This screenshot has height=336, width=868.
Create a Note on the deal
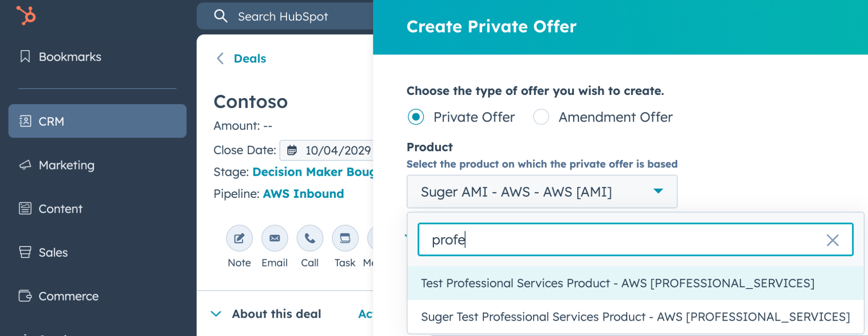(239, 239)
